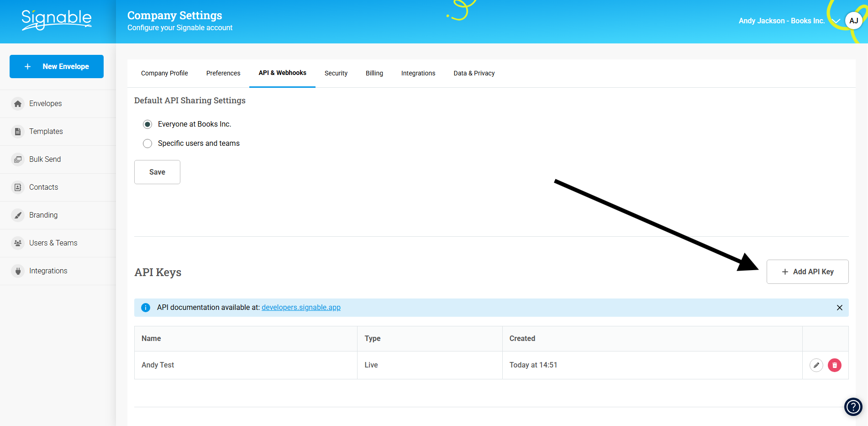
Task: Click the Branding paintbrush icon
Action: [18, 215]
